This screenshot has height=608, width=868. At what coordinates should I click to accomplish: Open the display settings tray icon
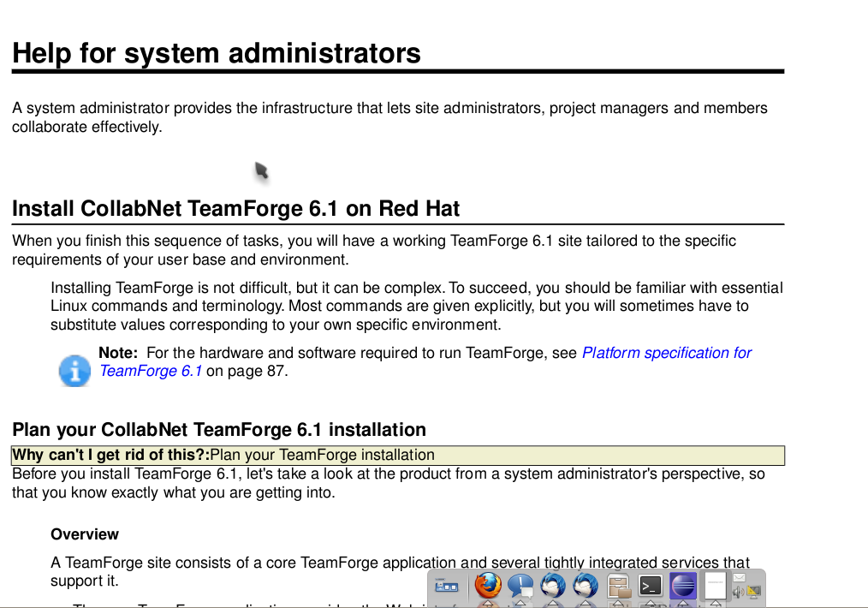[x=753, y=592]
